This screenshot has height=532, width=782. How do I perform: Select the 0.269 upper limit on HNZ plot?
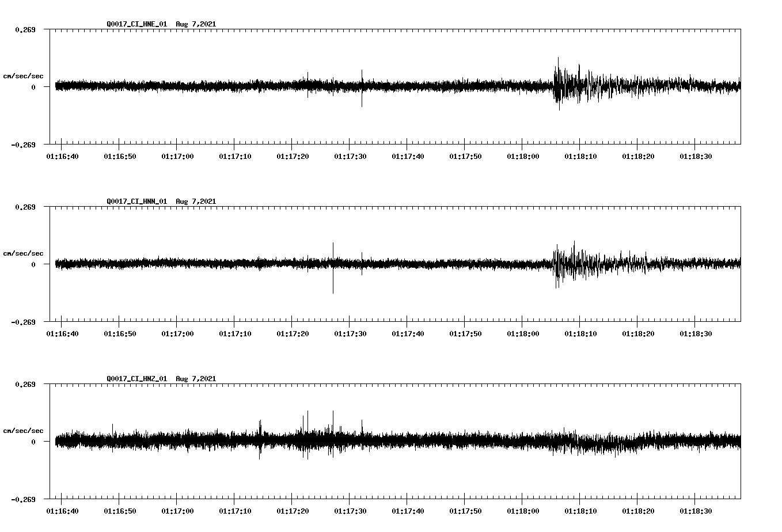(25, 384)
